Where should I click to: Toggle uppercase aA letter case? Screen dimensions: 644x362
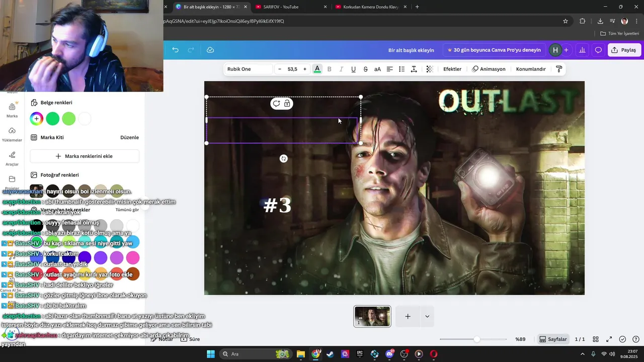(377, 69)
